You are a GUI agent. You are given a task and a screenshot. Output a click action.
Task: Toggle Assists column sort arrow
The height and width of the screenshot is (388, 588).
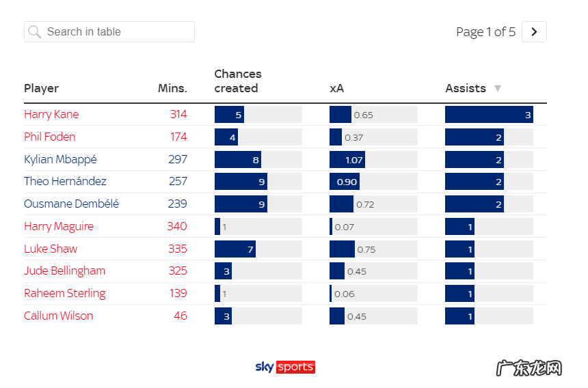click(498, 88)
